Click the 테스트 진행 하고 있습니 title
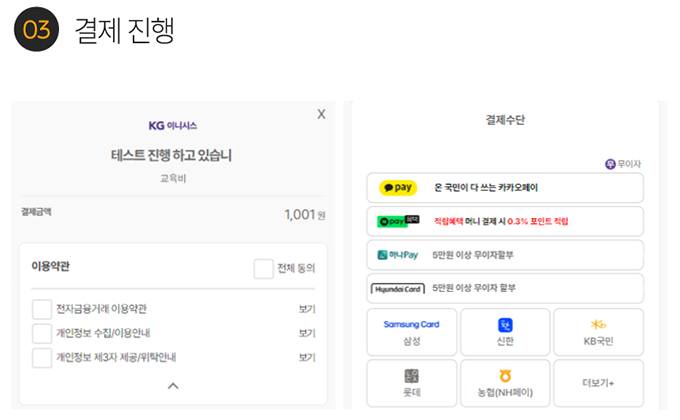The image size is (680, 420). [x=171, y=155]
